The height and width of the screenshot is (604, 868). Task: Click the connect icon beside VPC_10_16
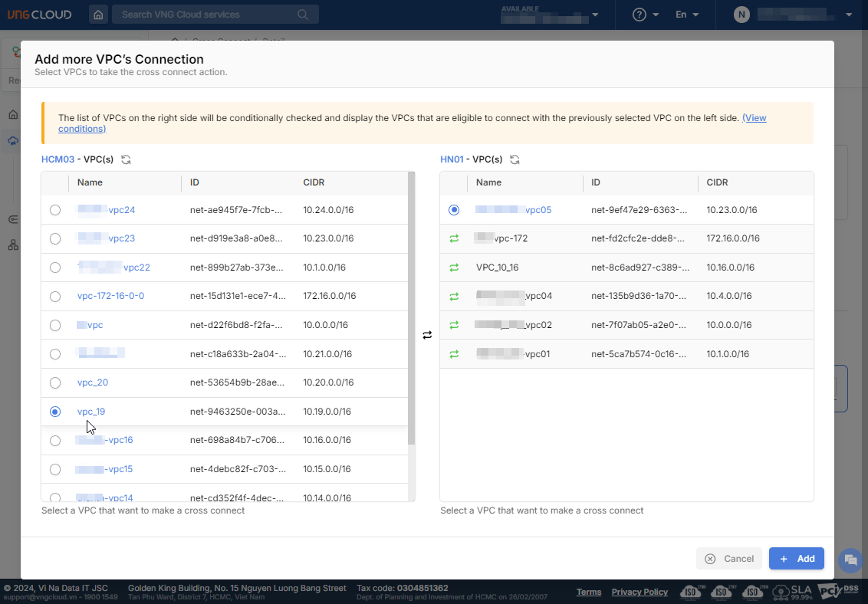click(x=454, y=268)
